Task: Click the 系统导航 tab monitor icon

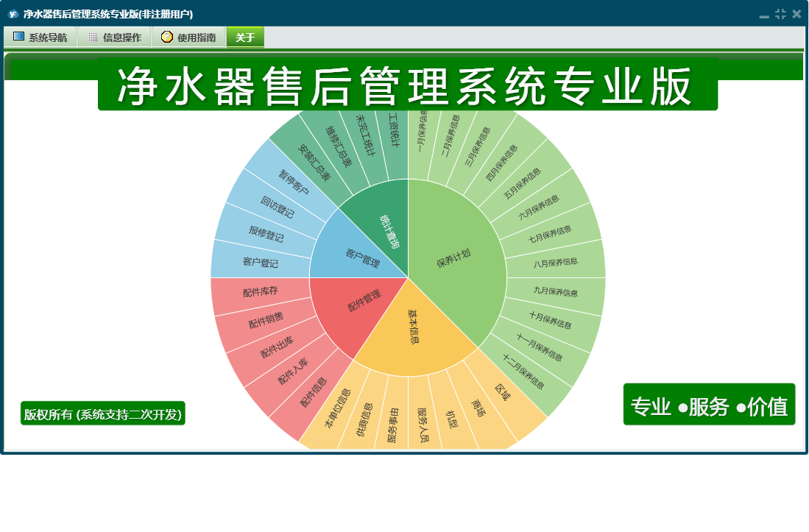Action: [19, 37]
